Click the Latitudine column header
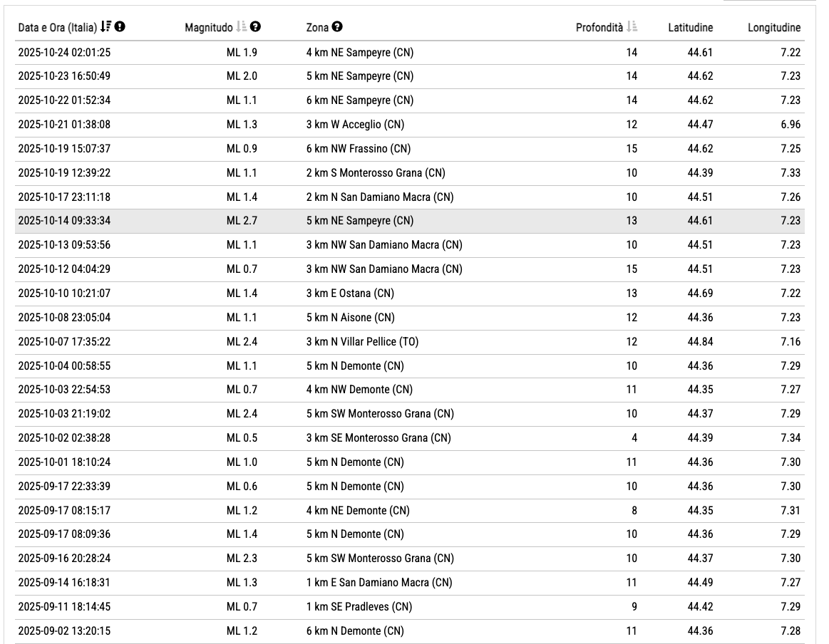Viewport: 829px width, 644px height. click(x=690, y=28)
